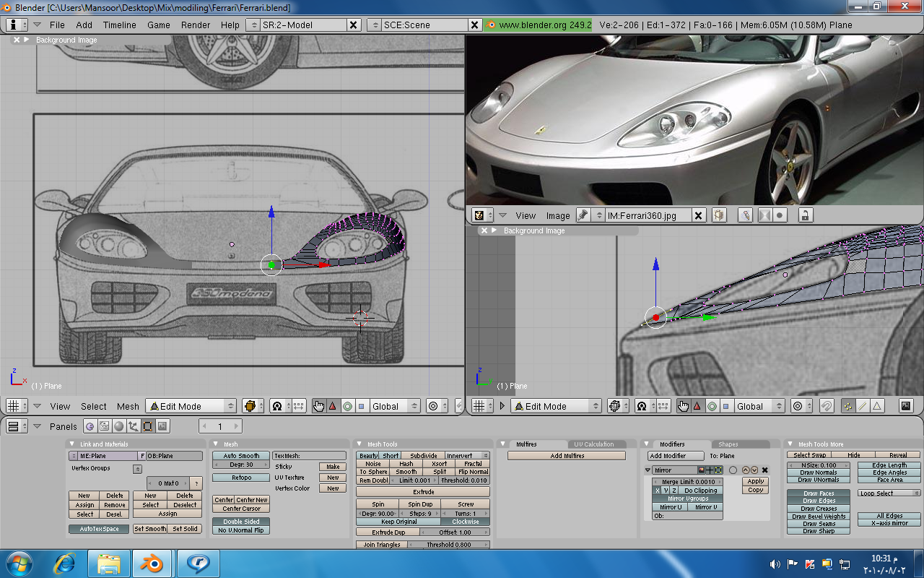Click the translate manipulator triangle in the left 3D view
The height and width of the screenshot is (578, 924).
coord(333,406)
